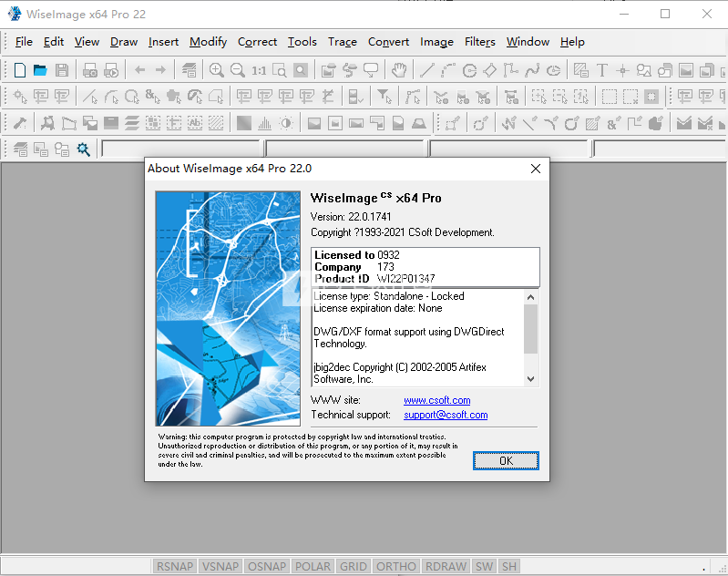The width and height of the screenshot is (728, 576).
Task: Select the Polyline drawing tool
Action: 511,70
